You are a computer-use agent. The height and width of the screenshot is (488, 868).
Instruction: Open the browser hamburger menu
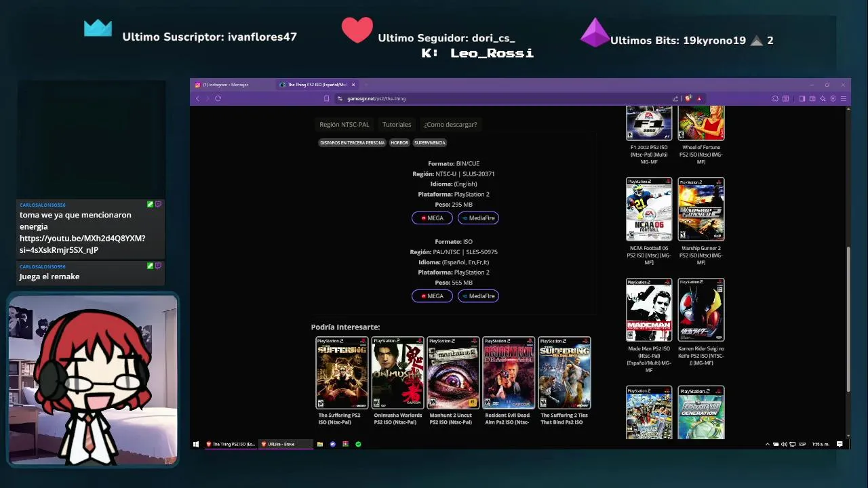[x=843, y=98]
